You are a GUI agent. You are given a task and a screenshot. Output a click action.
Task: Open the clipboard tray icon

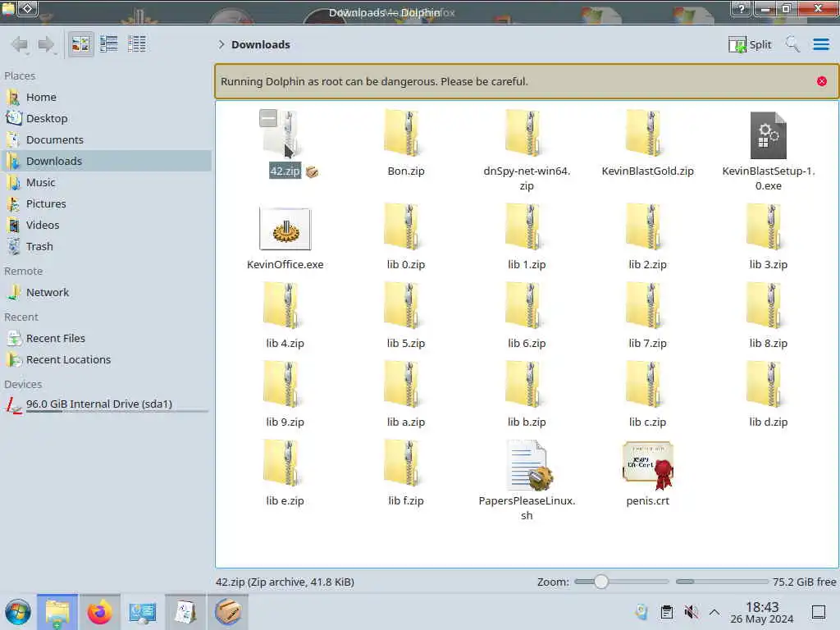point(666,612)
